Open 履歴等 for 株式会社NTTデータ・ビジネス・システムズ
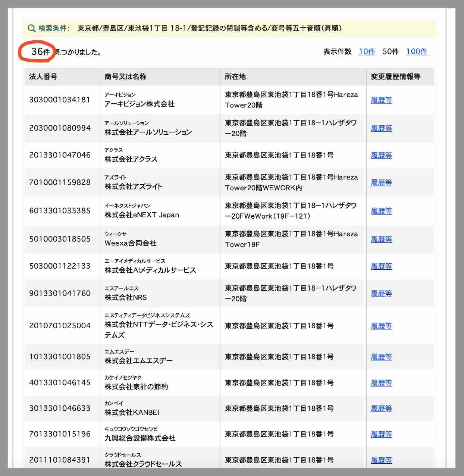This screenshot has width=464, height=476. click(381, 326)
